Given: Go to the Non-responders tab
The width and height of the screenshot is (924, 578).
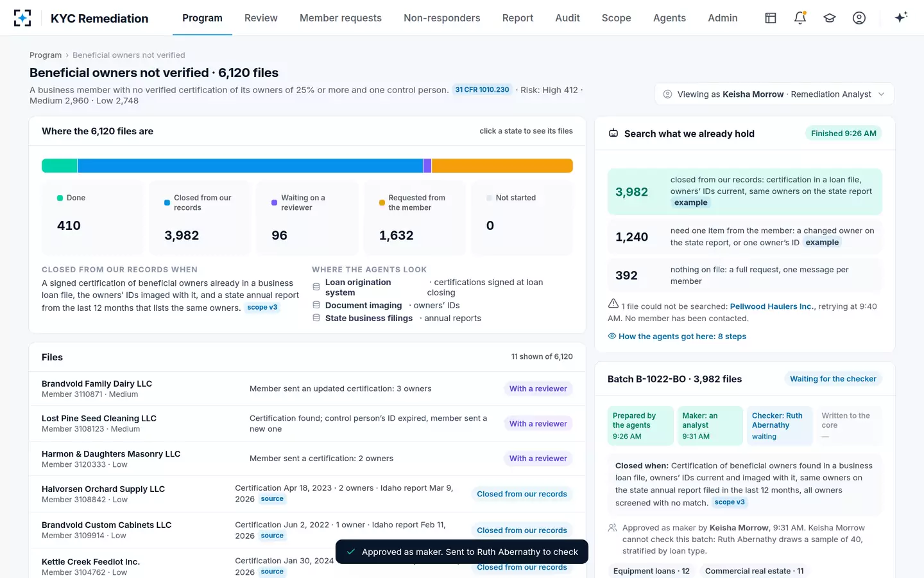Looking at the screenshot, I should click(442, 18).
